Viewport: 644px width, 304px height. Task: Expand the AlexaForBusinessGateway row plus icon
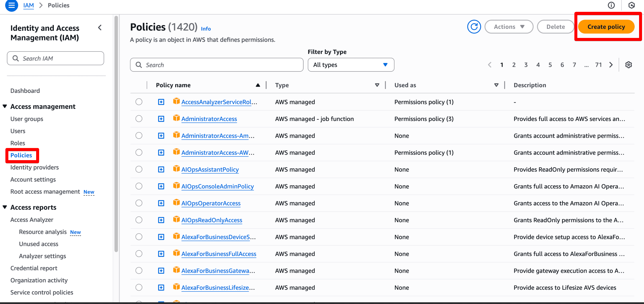[161, 271]
